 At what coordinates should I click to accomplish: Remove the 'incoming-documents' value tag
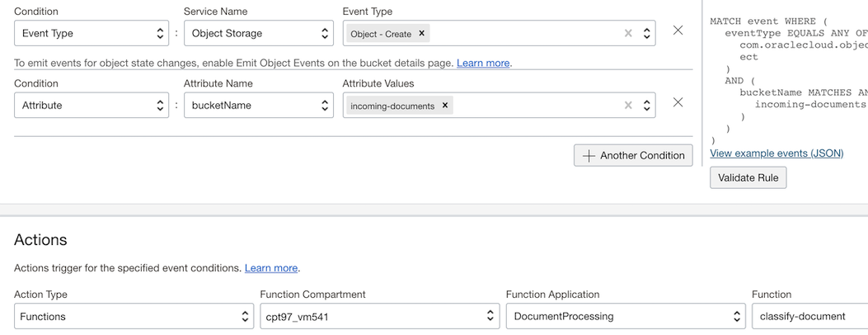pos(445,106)
